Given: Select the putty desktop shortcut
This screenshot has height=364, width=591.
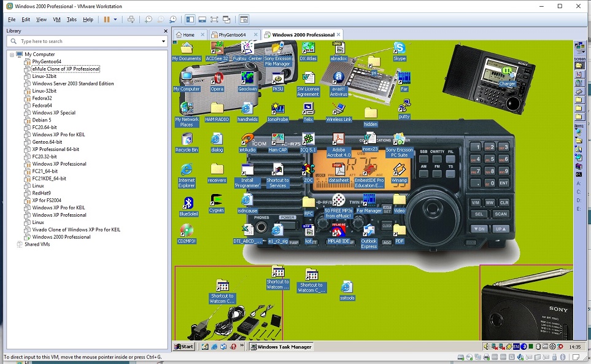Looking at the screenshot, I should click(x=404, y=110).
